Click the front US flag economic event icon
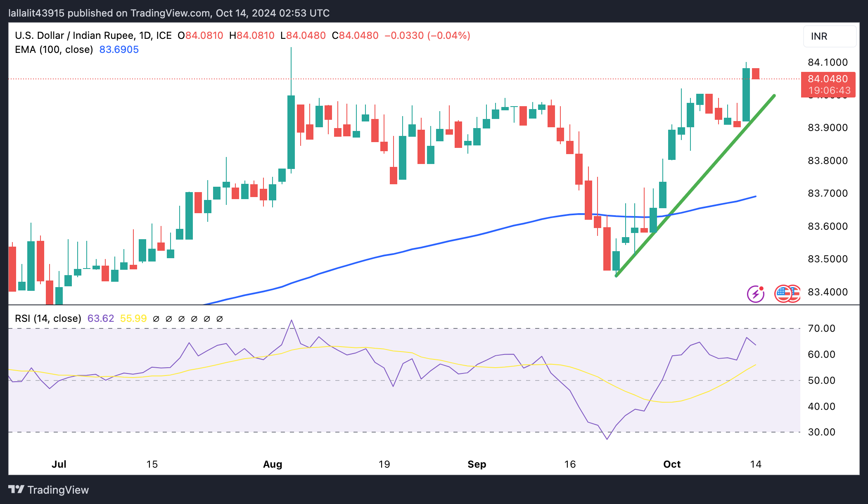Viewport: 868px width, 504px height. click(783, 294)
